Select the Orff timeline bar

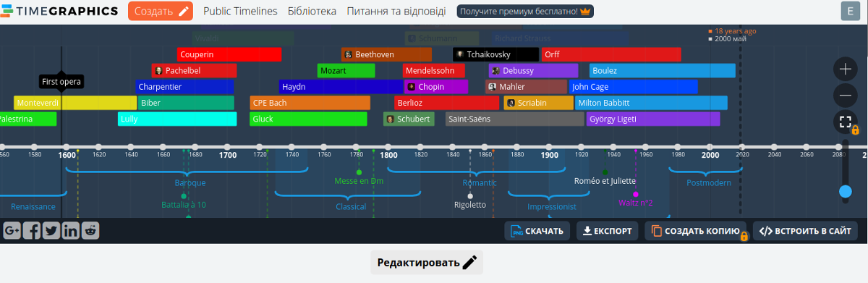click(x=611, y=54)
